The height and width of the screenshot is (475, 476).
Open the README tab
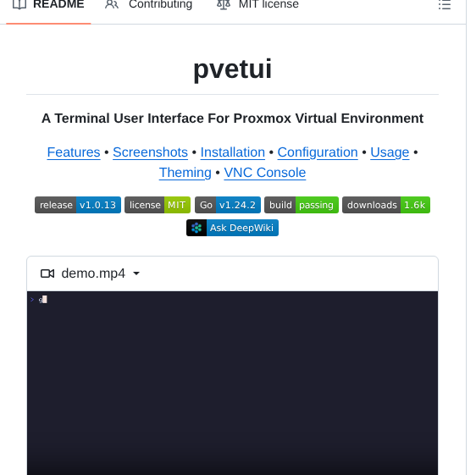[48, 5]
